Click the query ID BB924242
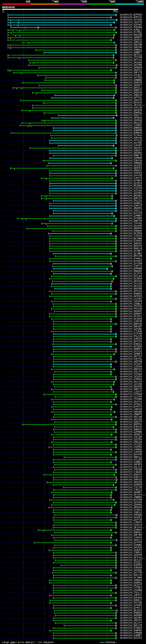 pyautogui.click(x=8, y=8)
